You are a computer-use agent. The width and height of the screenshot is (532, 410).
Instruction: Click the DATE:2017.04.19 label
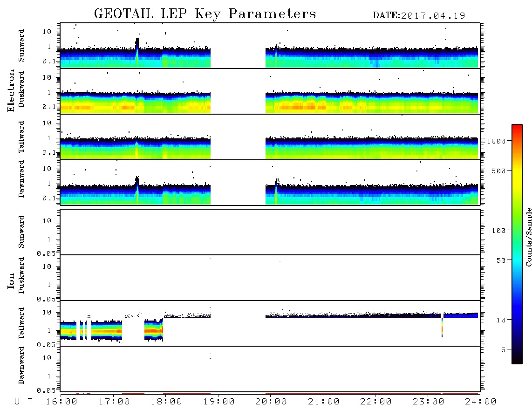coord(419,15)
